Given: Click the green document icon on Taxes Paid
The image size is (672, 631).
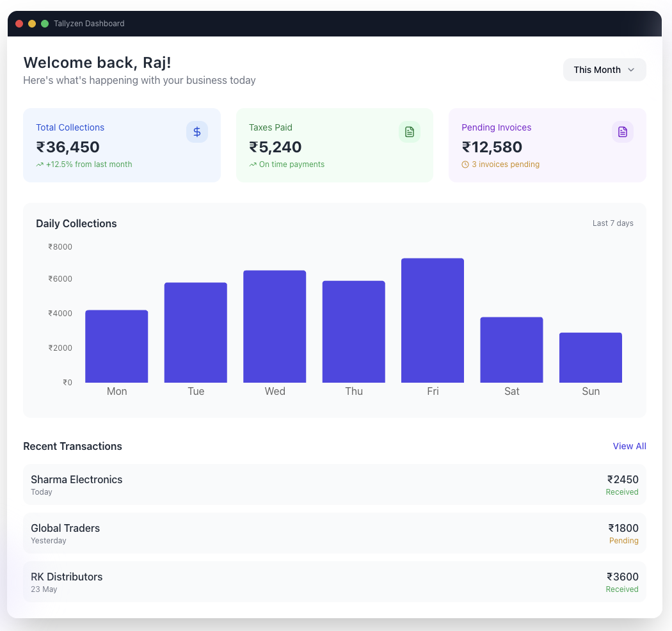Looking at the screenshot, I should tap(410, 132).
